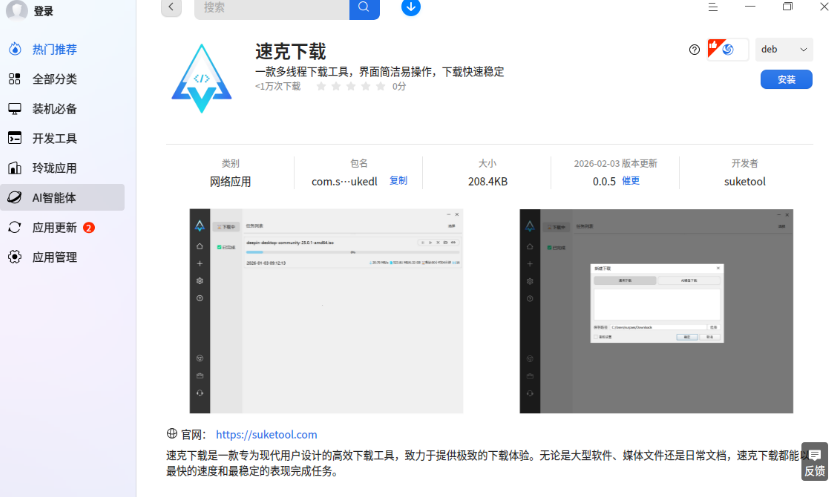Open the 反馈 feedback button
831x497 pixels.
click(815, 462)
